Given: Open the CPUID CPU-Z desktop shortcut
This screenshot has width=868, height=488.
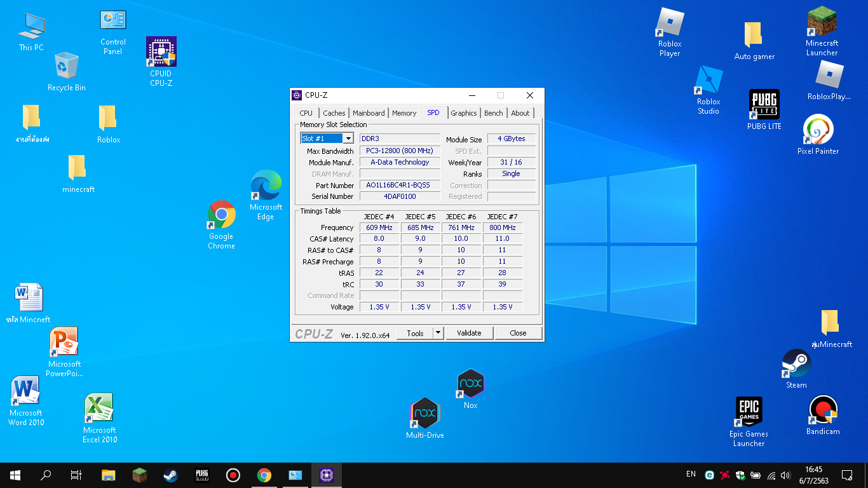Looking at the screenshot, I should 161,52.
